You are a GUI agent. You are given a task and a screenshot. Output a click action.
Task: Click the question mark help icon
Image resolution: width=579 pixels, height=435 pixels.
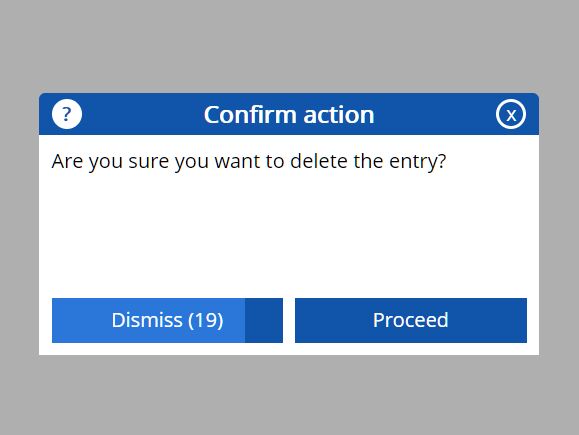(66, 114)
